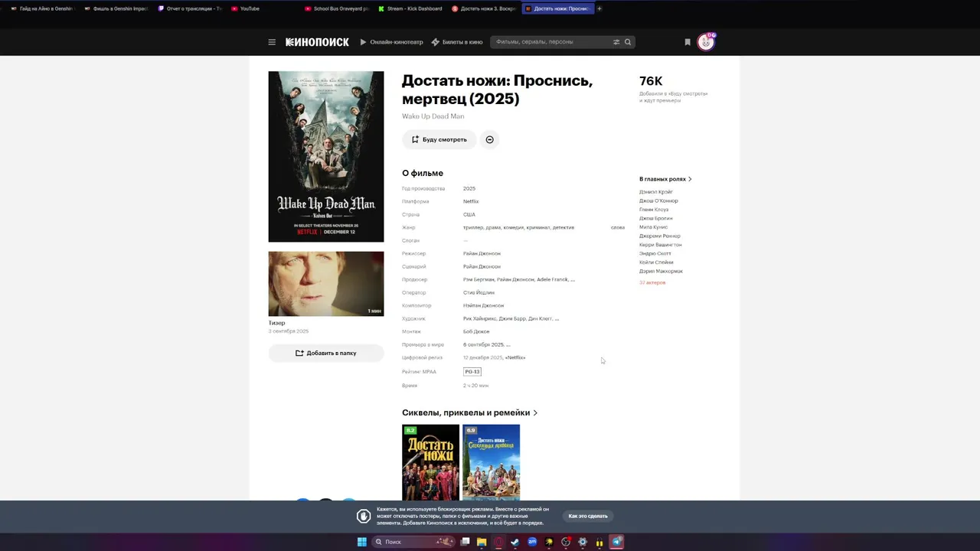This screenshot has width=980, height=551.
Task: Click the taskbar Поиск search box
Action: pos(413,542)
